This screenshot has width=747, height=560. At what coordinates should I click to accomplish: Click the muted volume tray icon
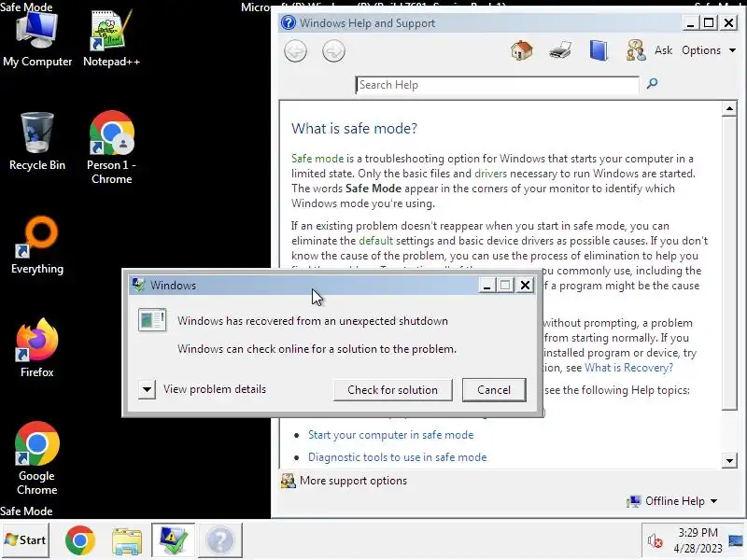pos(655,541)
